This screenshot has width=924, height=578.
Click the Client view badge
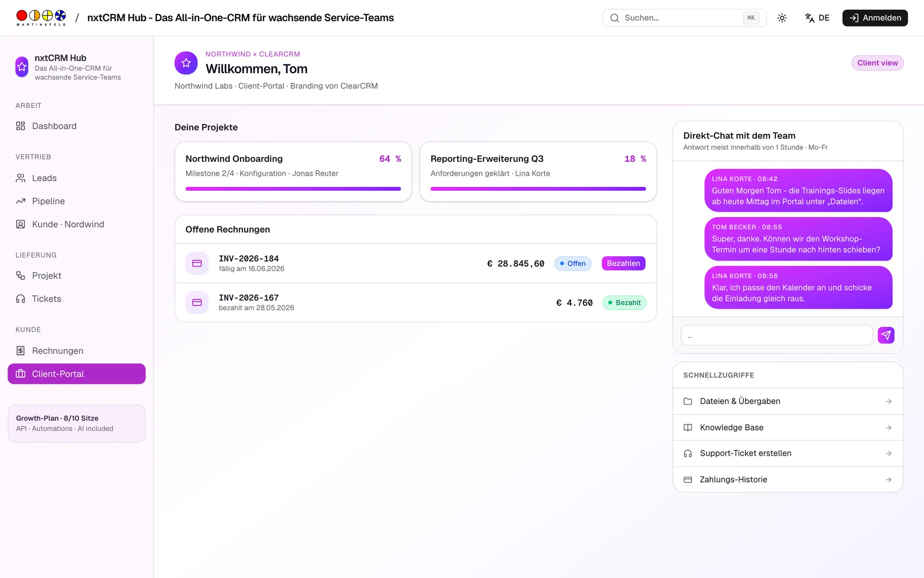coord(877,63)
